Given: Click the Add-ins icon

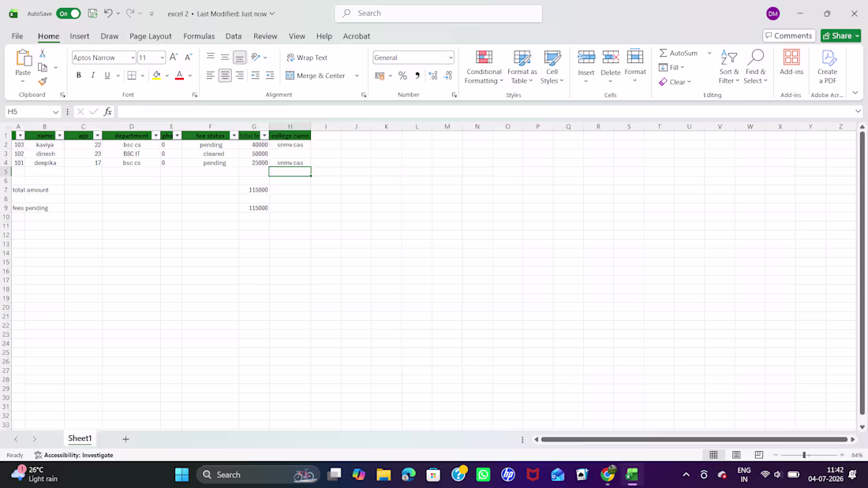Looking at the screenshot, I should tap(791, 58).
